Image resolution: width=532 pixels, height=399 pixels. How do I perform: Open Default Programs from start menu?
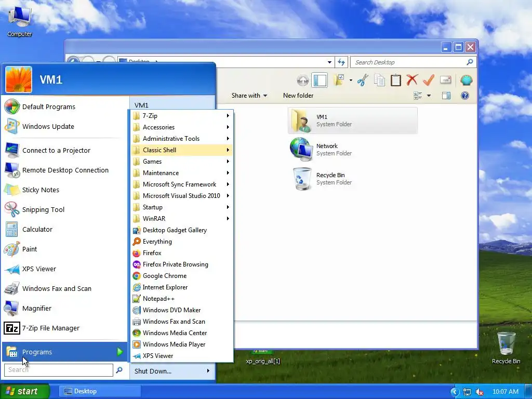click(x=64, y=107)
